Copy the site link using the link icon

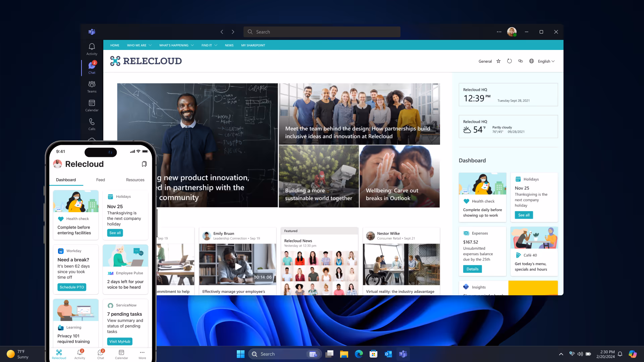521,61
